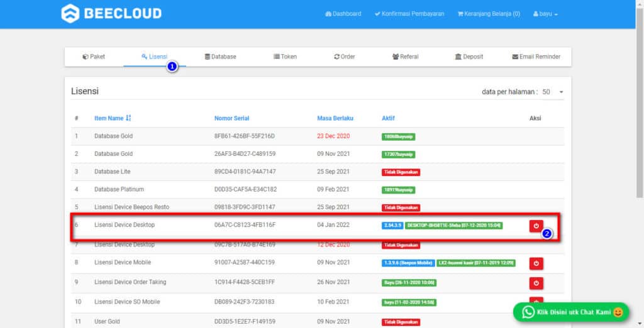Go to the Order tab
This screenshot has height=328, width=644.
344,57
